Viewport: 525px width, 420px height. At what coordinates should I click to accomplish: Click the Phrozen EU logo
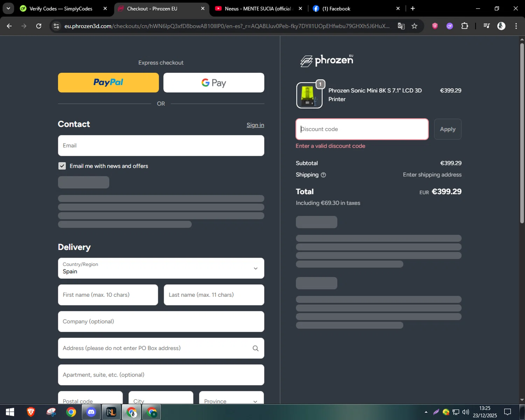327,61
